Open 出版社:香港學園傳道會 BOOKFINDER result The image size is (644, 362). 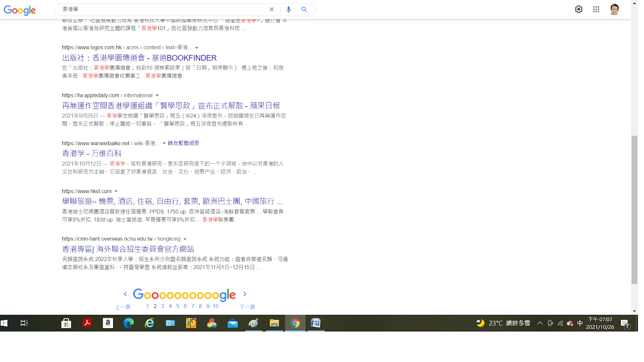coord(139,58)
